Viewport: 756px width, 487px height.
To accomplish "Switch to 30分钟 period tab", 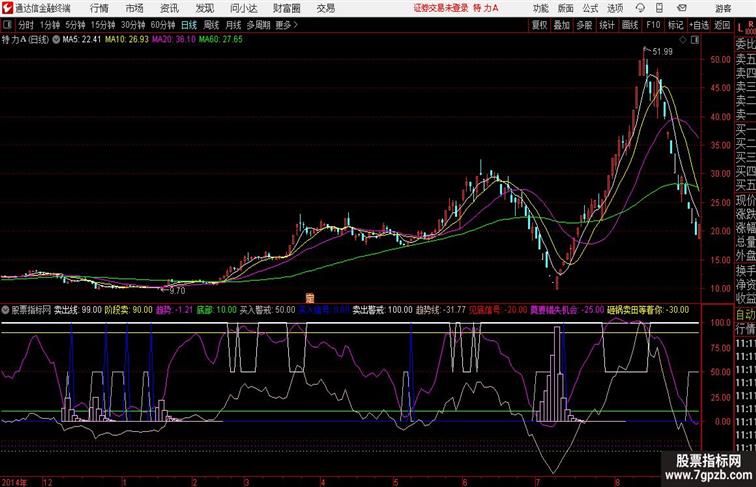I will (133, 25).
